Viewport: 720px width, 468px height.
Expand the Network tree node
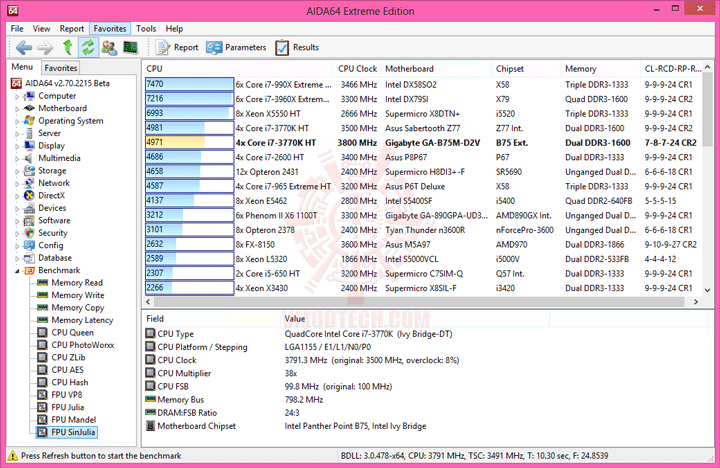click(x=17, y=184)
